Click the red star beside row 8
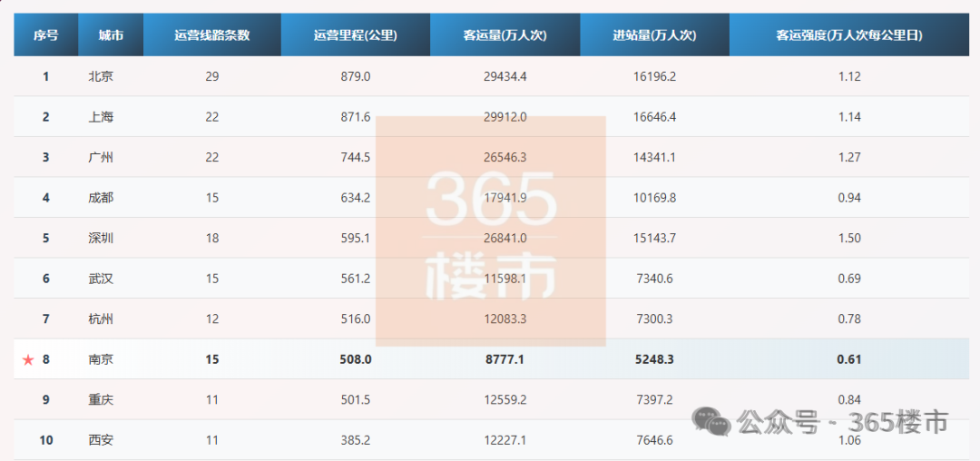 (28, 360)
